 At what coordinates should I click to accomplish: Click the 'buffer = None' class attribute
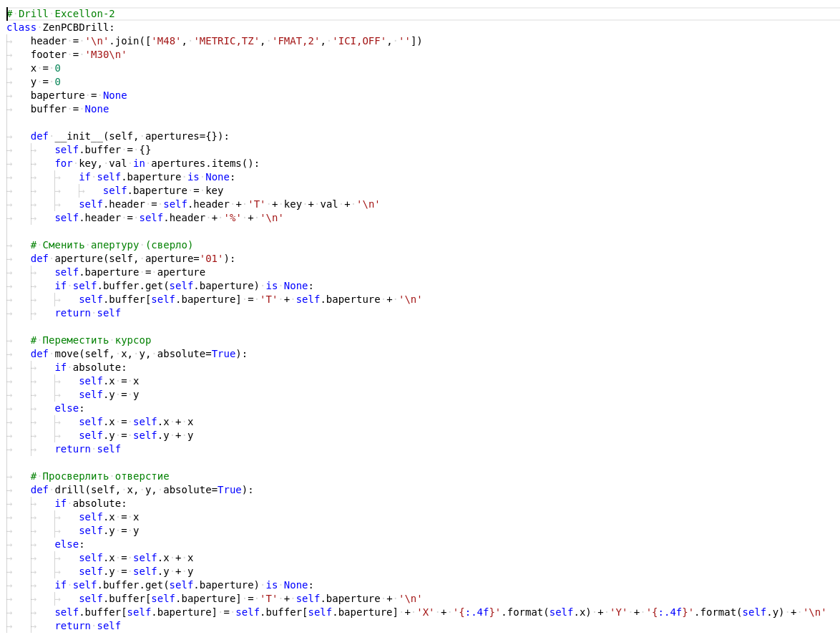[69, 109]
